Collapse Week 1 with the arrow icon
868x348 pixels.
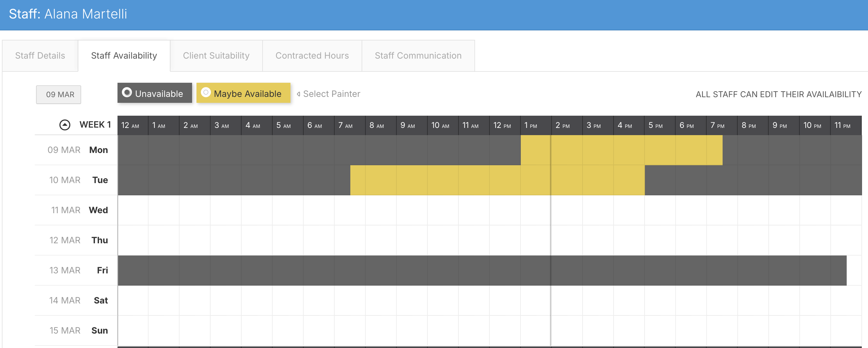pos(65,125)
